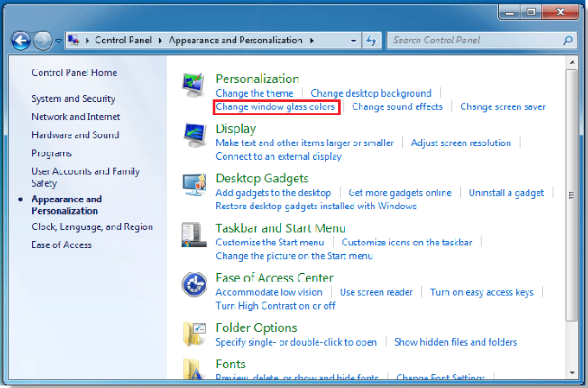
Task: Click the Display monitor icon
Action: pos(193,135)
